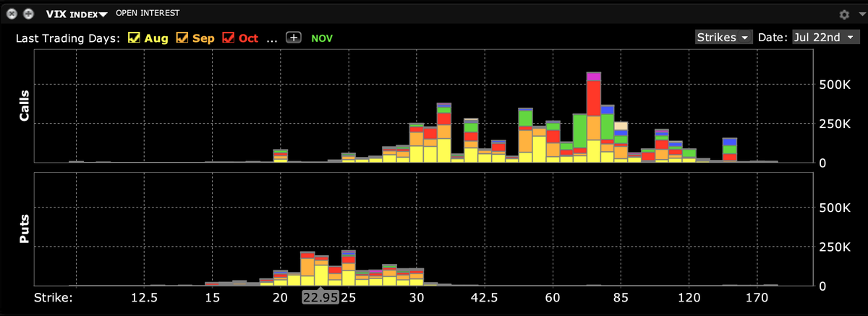Open the VIX INDEX symbol dropdown
This screenshot has height=316, width=868.
point(77,14)
